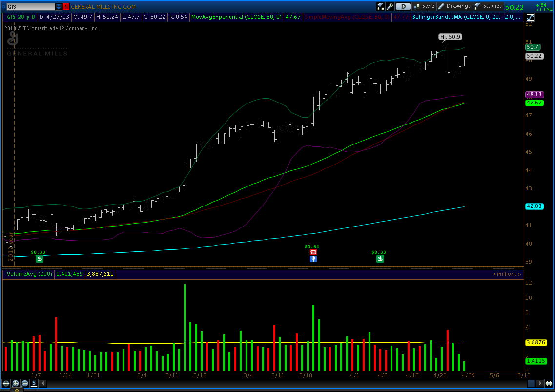The height and width of the screenshot is (392, 555).
Task: Activate the pan crosshair tool
Action: (x=6, y=383)
